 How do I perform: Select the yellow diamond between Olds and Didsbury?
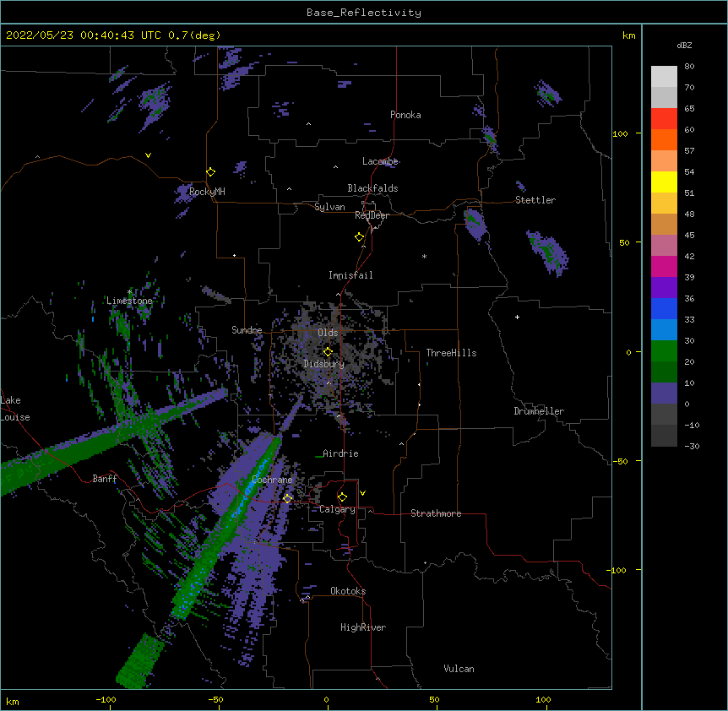coord(328,351)
